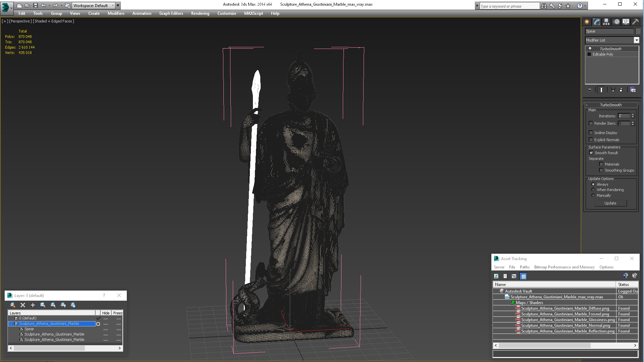Image resolution: width=644 pixels, height=362 pixels.
Task: Select the Always update option
Action: tap(593, 184)
